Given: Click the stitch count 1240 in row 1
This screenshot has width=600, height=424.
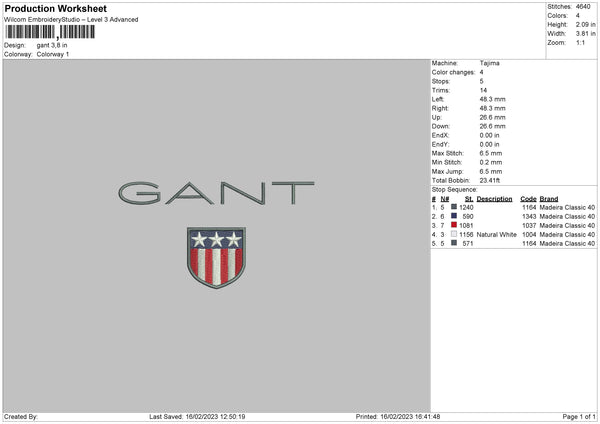Looking at the screenshot, I should (x=466, y=207).
